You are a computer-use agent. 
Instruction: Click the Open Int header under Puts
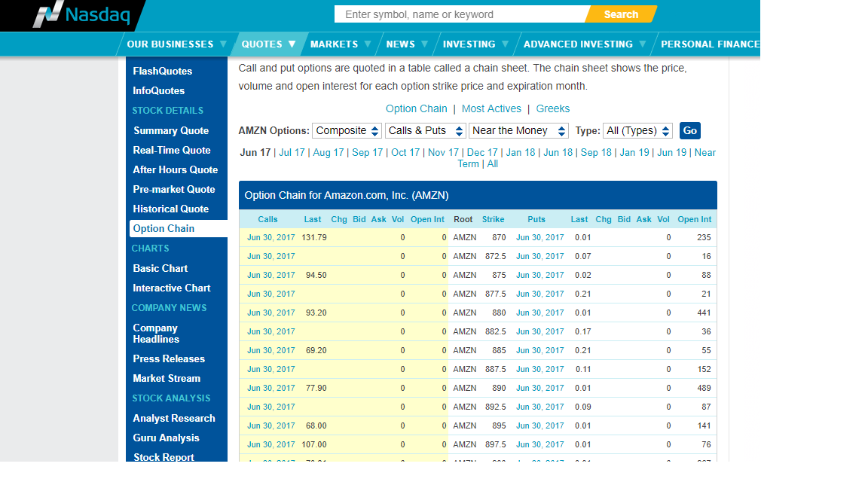point(695,220)
